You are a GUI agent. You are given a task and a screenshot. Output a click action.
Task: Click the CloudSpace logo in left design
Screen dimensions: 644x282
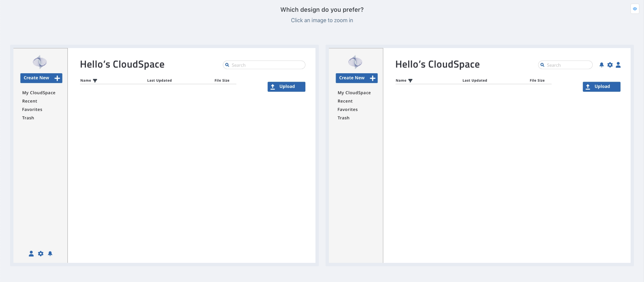(x=40, y=62)
